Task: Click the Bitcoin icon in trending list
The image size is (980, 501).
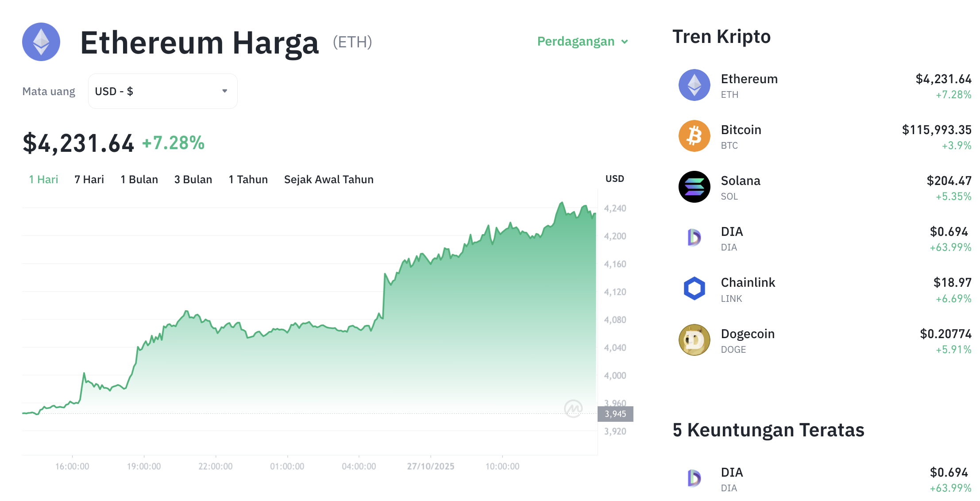Action: pos(694,136)
